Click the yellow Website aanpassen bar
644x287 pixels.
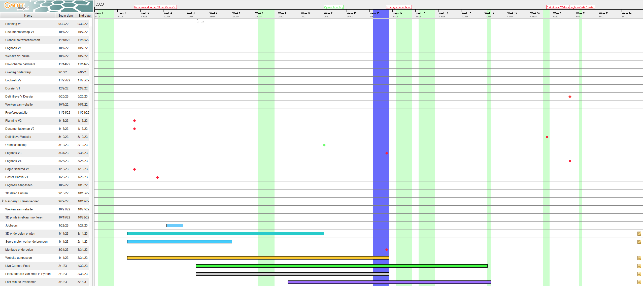tap(258, 258)
